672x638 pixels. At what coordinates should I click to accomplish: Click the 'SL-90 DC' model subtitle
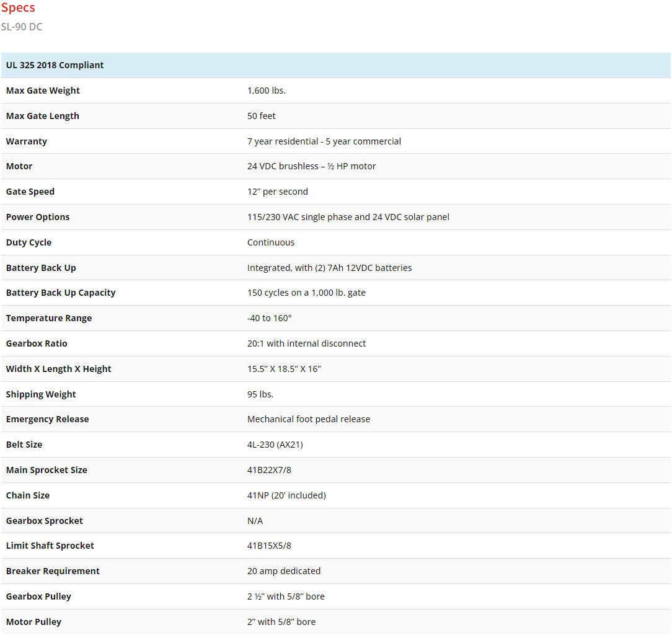pyautogui.click(x=22, y=27)
